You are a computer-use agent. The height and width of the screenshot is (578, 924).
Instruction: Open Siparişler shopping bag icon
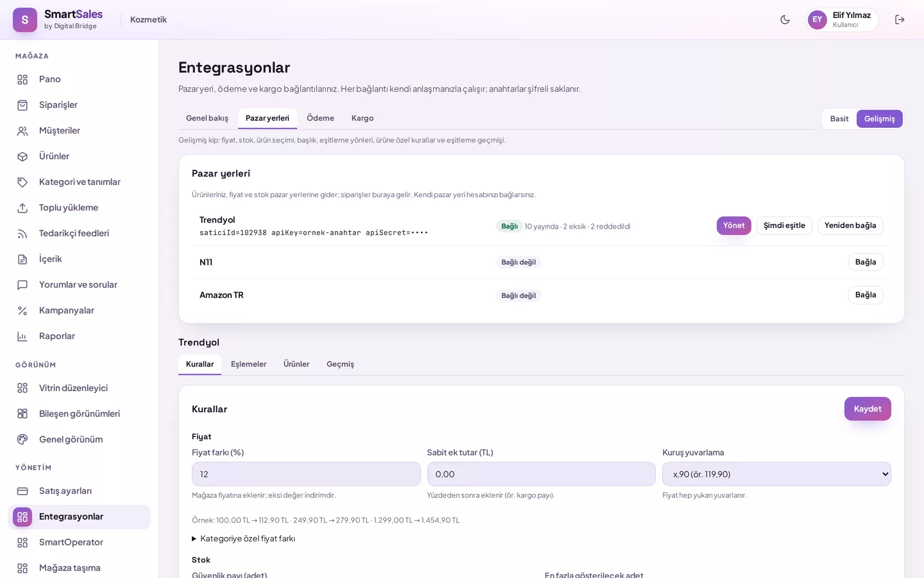click(22, 105)
